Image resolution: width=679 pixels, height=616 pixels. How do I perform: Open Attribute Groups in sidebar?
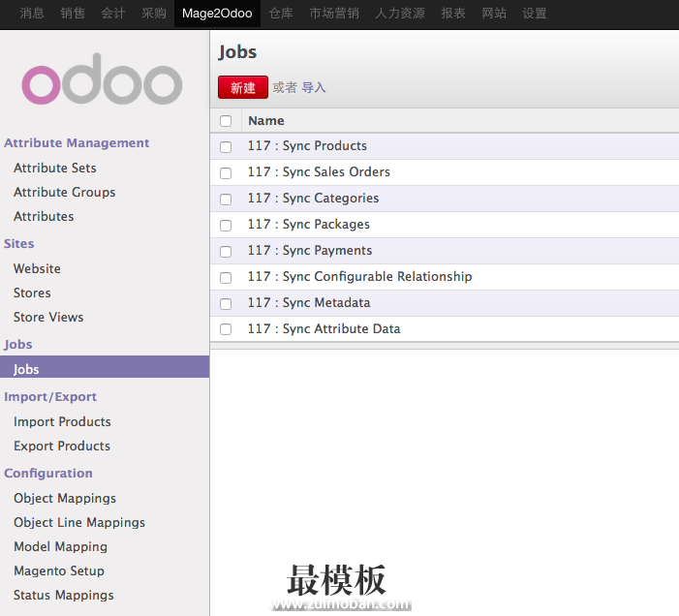point(65,192)
